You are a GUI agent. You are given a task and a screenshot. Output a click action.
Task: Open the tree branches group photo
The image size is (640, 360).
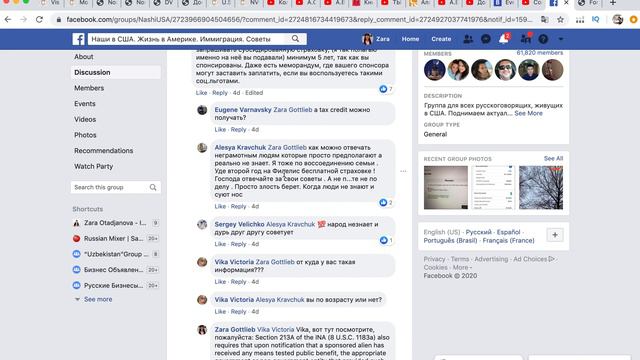click(541, 187)
